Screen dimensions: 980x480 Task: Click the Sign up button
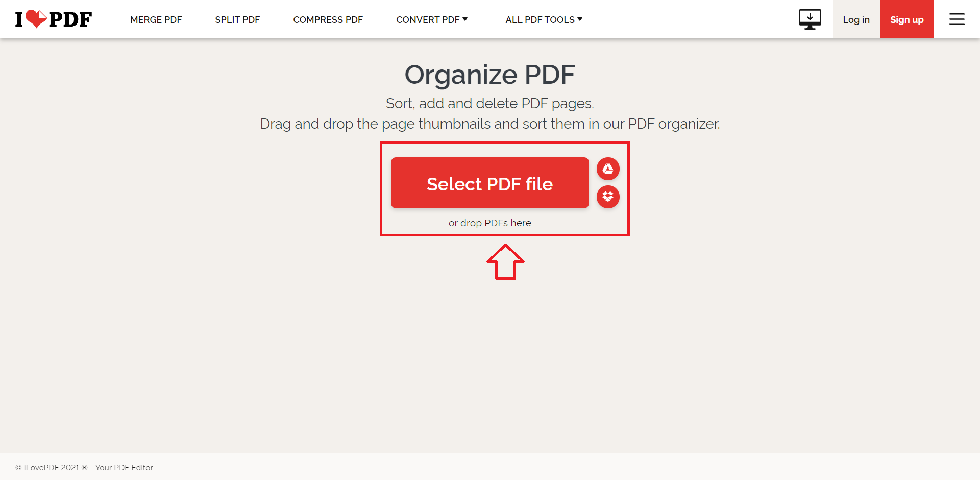pyautogui.click(x=907, y=19)
